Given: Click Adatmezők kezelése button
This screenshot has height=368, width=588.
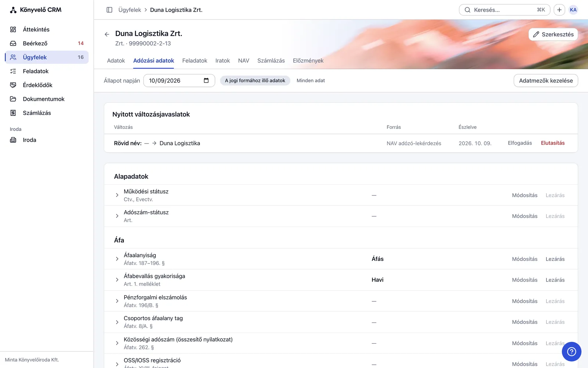Looking at the screenshot, I should tap(546, 81).
